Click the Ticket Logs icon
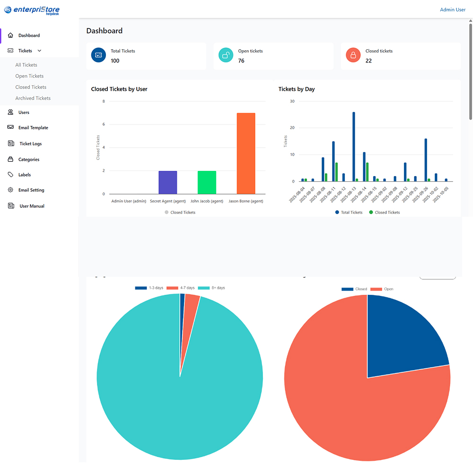Screen dimensions: 473x476 [x=11, y=144]
